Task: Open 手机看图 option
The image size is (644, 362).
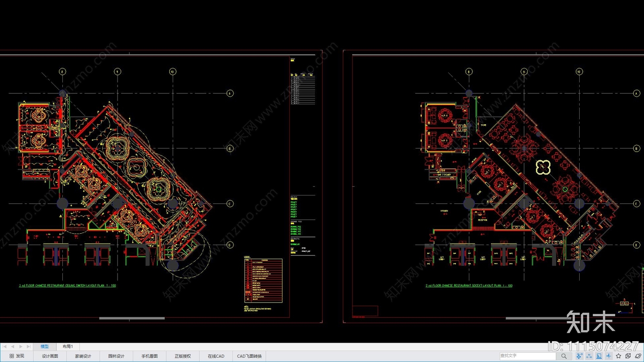Action: [149, 356]
